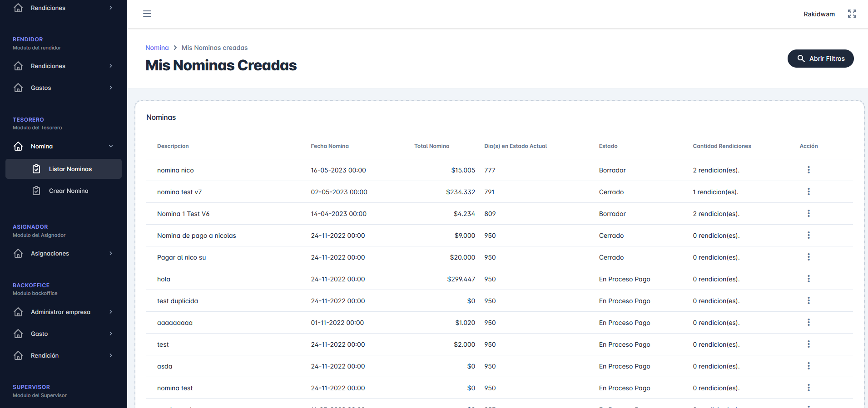Open actions menu for Nomina 1 Test V6
Viewport: 868px width, 408px height.
point(808,213)
